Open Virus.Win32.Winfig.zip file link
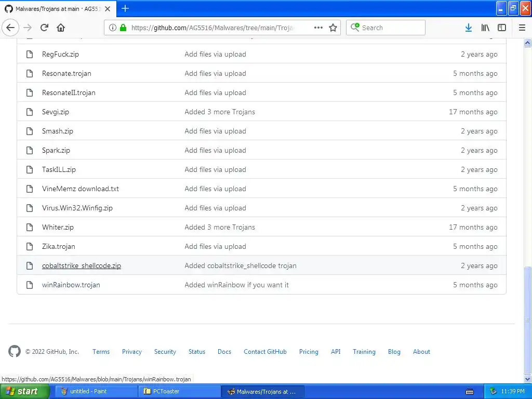This screenshot has height=399, width=532. pos(77,208)
